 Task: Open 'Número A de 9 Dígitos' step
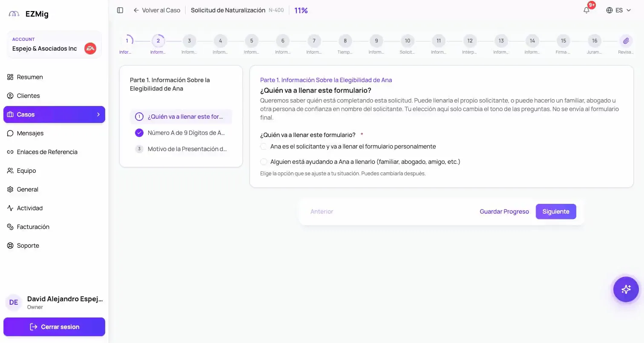tap(181, 133)
